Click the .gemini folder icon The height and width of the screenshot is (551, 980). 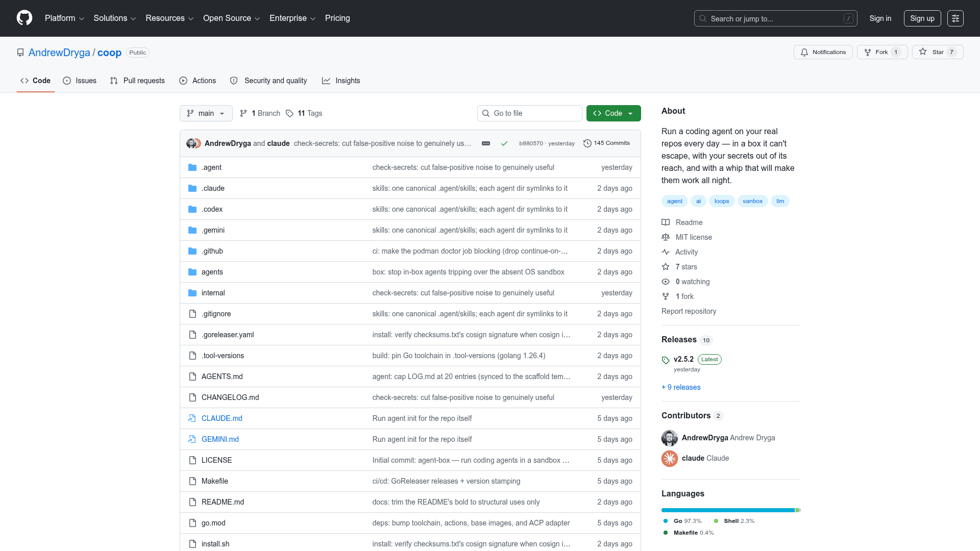click(x=192, y=230)
